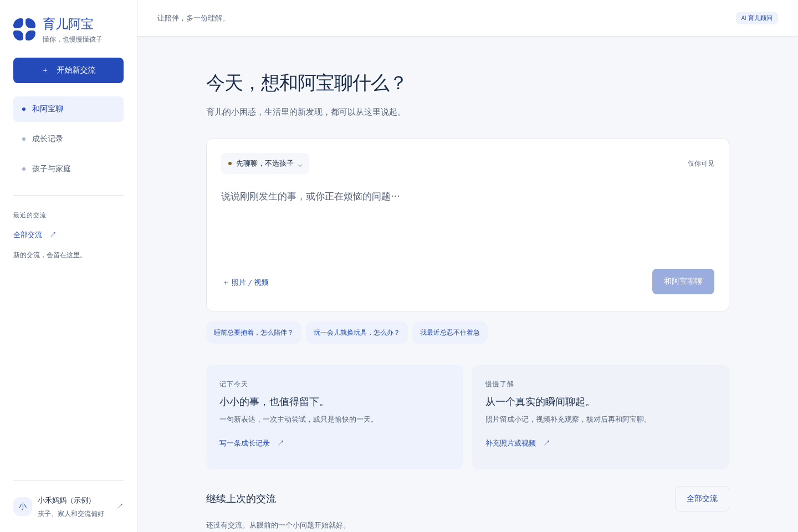Click the 仅你可见 privacy label

click(701, 163)
